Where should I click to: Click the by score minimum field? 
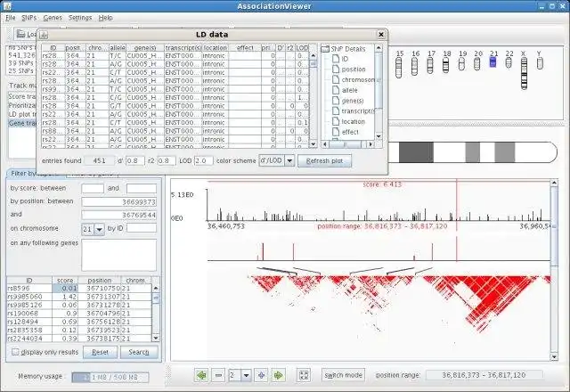click(x=93, y=188)
